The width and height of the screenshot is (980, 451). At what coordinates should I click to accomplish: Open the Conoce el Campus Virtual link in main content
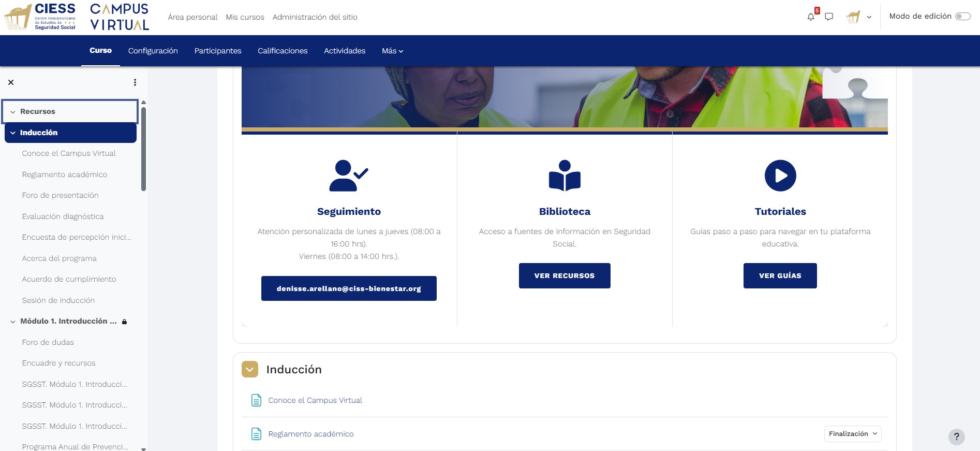pyautogui.click(x=315, y=400)
